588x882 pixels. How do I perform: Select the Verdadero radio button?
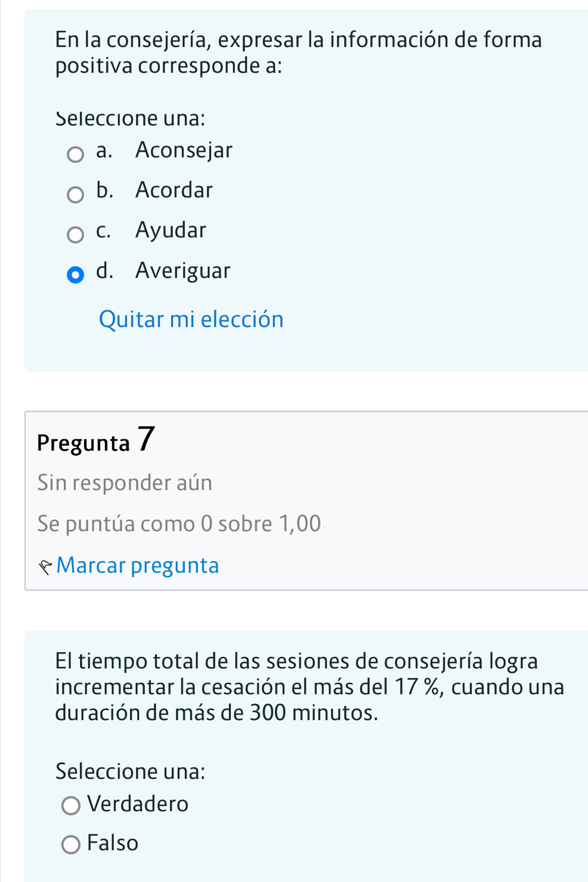click(x=71, y=806)
